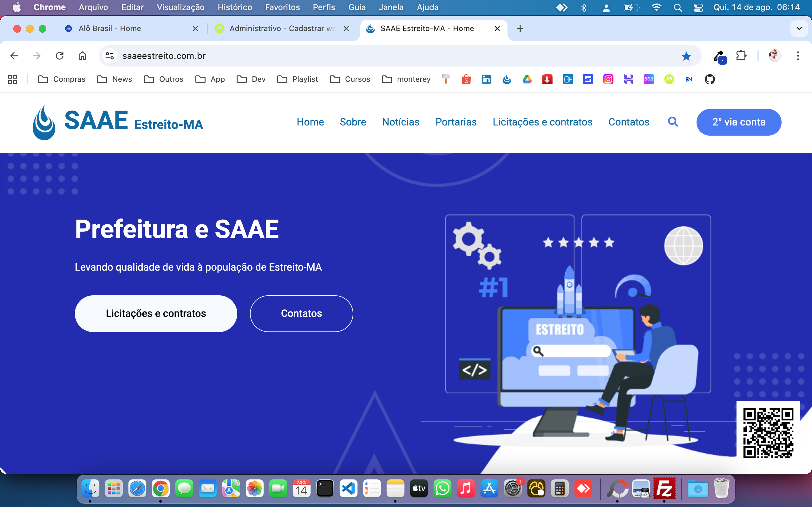Image resolution: width=812 pixels, height=507 pixels.
Task: Reload the current page
Action: 60,56
